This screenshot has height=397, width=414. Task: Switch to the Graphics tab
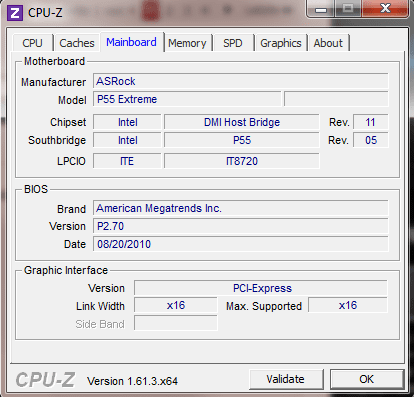click(x=281, y=43)
